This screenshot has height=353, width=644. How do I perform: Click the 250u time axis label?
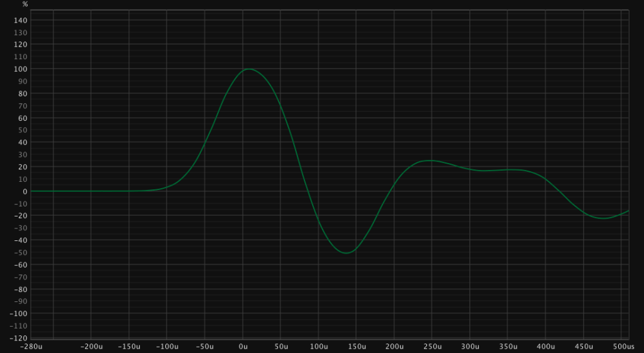pos(433,347)
